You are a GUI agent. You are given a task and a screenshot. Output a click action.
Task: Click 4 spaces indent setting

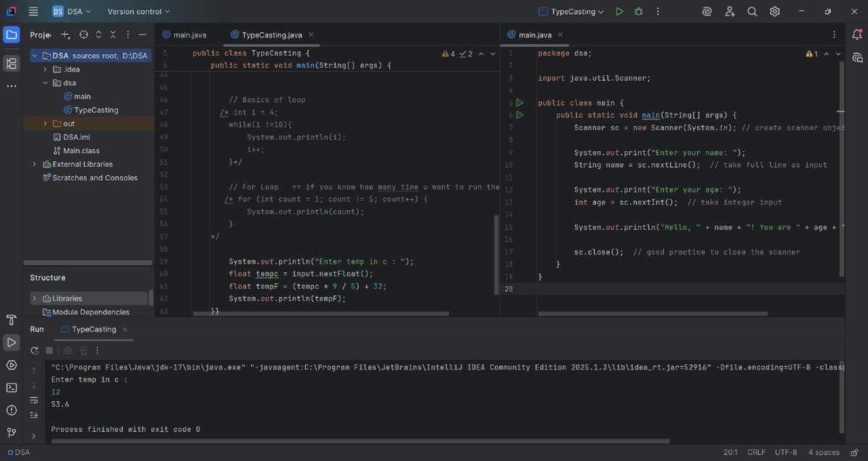pyautogui.click(x=824, y=452)
